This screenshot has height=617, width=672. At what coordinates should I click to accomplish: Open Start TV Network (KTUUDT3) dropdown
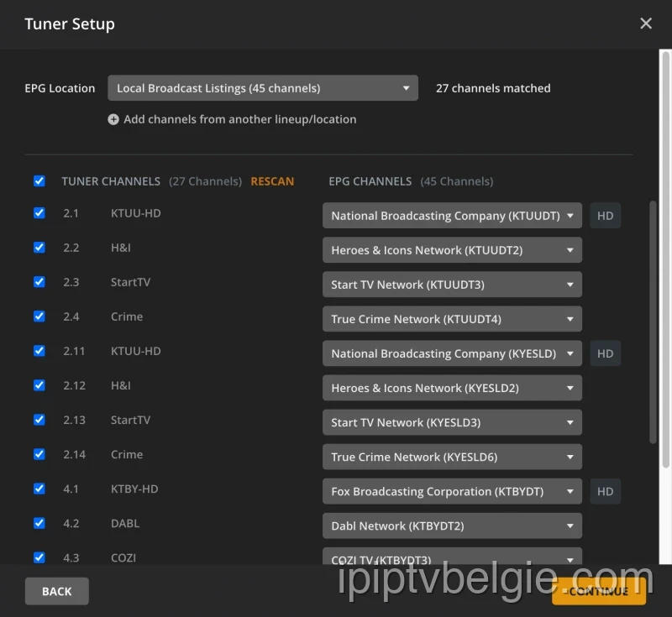[452, 285]
